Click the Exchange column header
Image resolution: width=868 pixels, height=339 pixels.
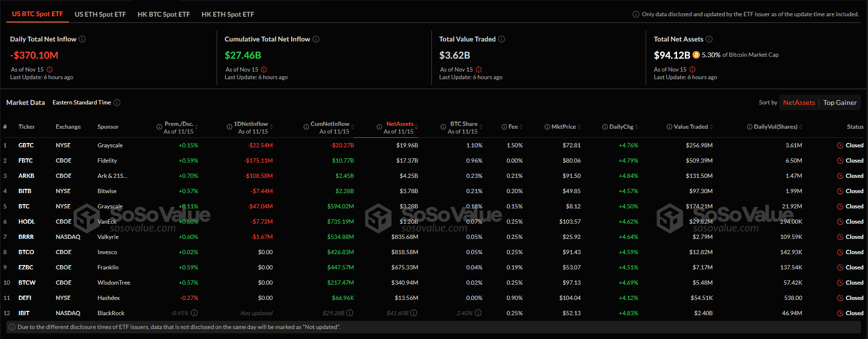click(68, 127)
